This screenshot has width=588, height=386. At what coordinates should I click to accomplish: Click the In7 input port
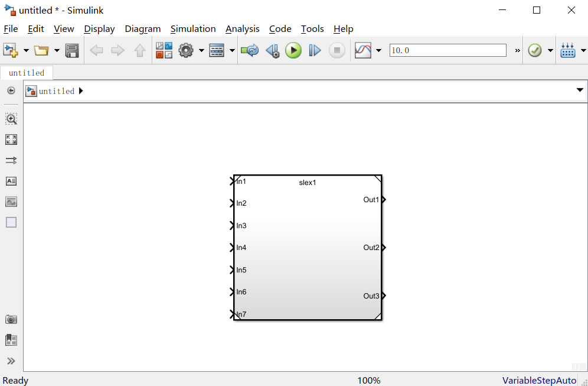pos(232,314)
